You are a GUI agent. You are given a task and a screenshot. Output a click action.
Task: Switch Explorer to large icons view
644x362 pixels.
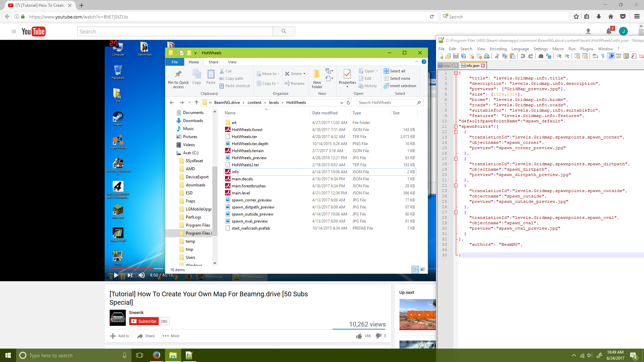pyautogui.click(x=423, y=269)
